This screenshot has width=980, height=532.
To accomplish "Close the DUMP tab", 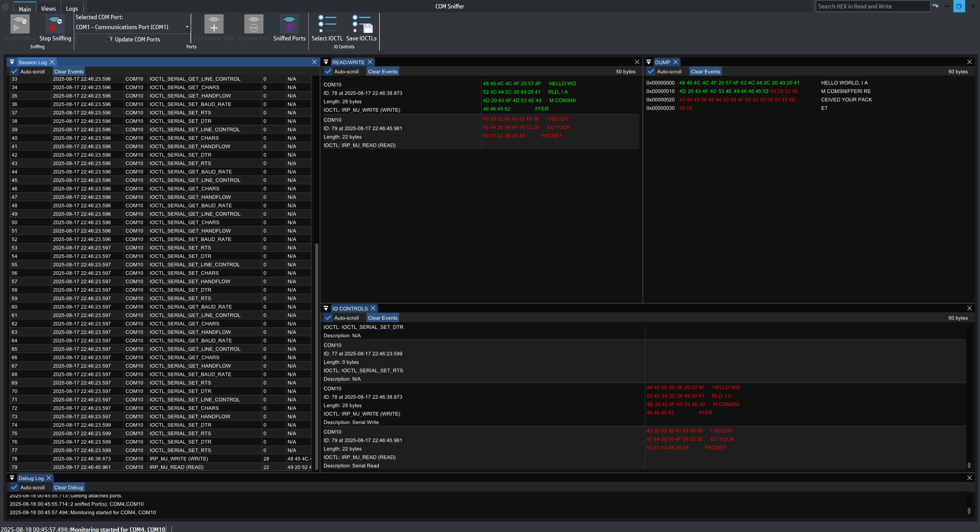I will [x=676, y=62].
